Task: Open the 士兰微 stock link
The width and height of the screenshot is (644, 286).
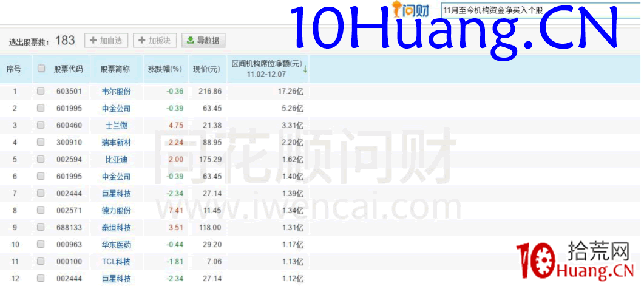Action: (116, 126)
